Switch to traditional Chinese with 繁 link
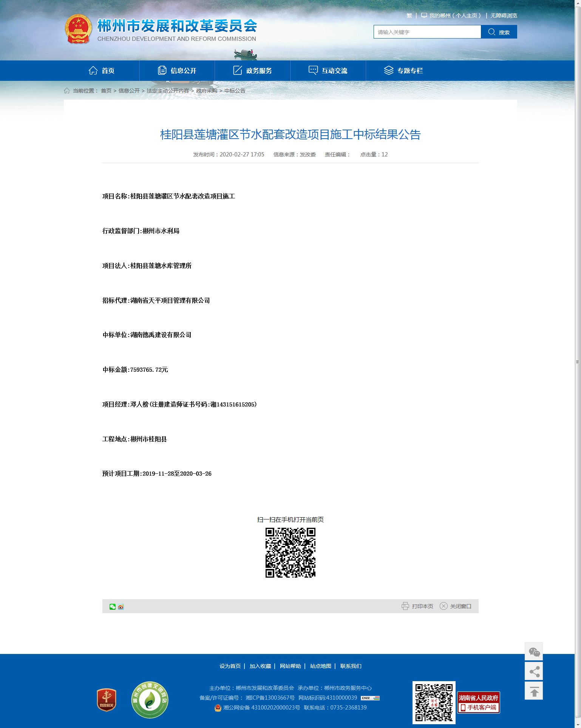The width and height of the screenshot is (581, 728). tap(409, 15)
